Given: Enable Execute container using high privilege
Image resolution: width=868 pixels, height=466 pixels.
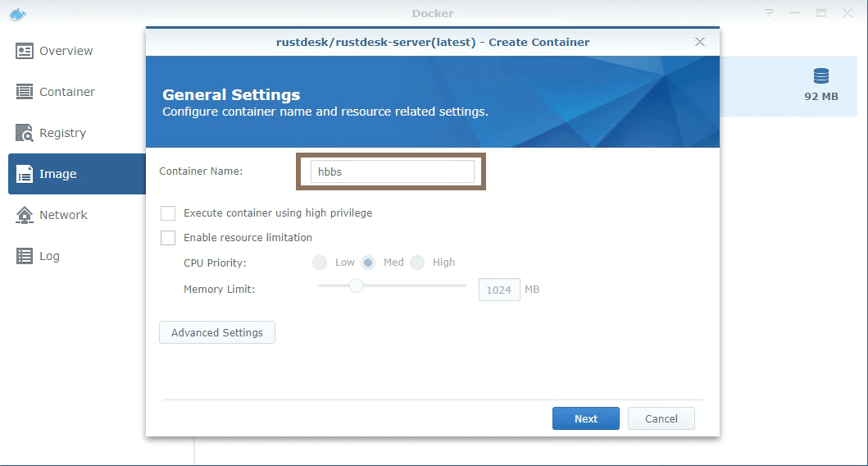Looking at the screenshot, I should 168,213.
